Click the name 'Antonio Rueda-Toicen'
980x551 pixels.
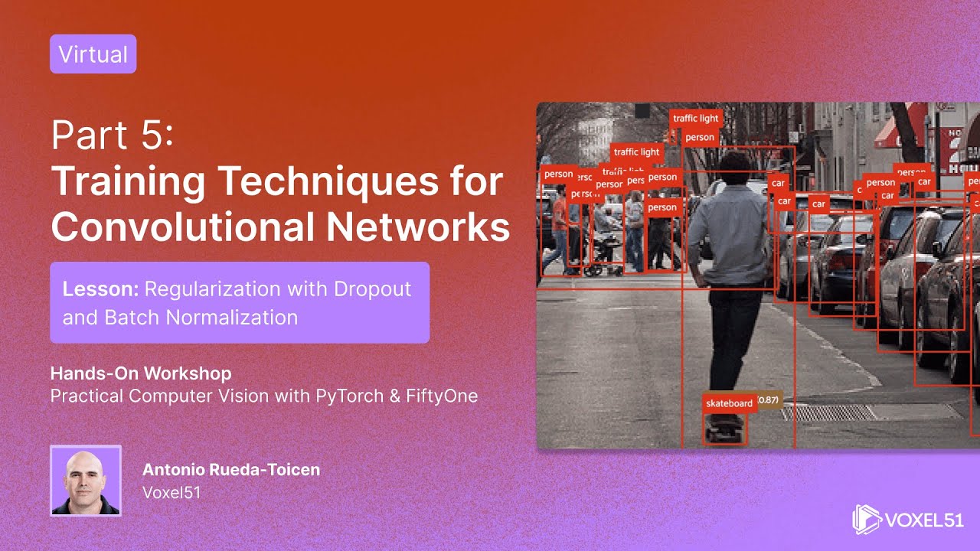click(x=231, y=469)
